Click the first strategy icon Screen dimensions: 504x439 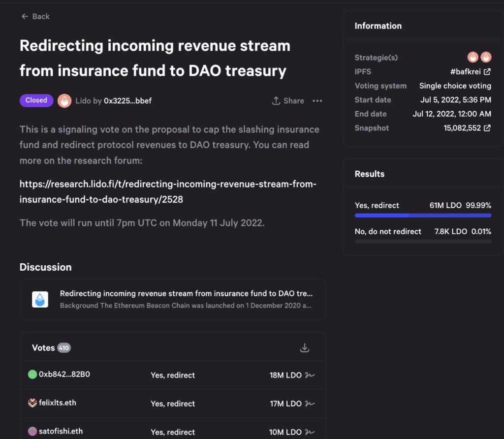tap(473, 57)
